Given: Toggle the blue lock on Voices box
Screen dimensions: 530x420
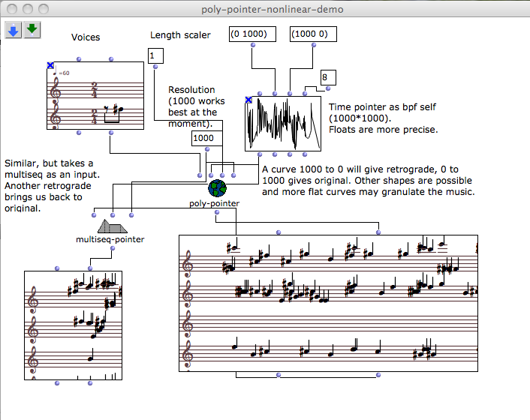Looking at the screenshot, I should pos(50,66).
